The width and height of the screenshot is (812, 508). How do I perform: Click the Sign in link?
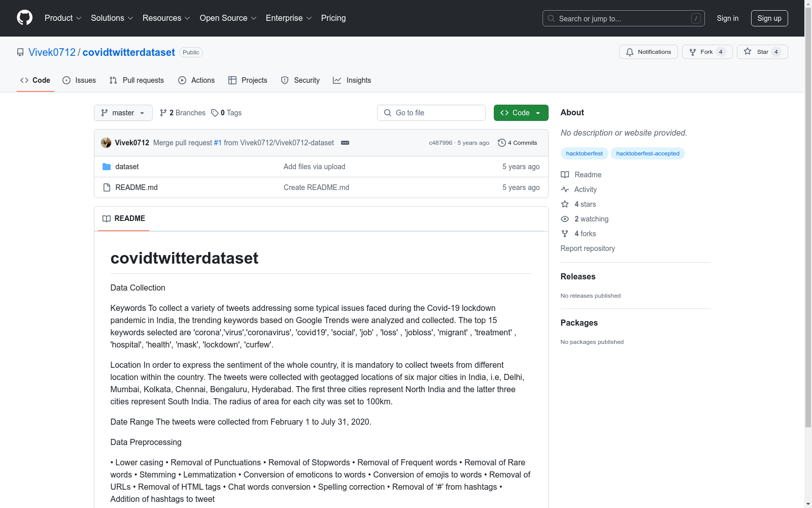point(728,18)
